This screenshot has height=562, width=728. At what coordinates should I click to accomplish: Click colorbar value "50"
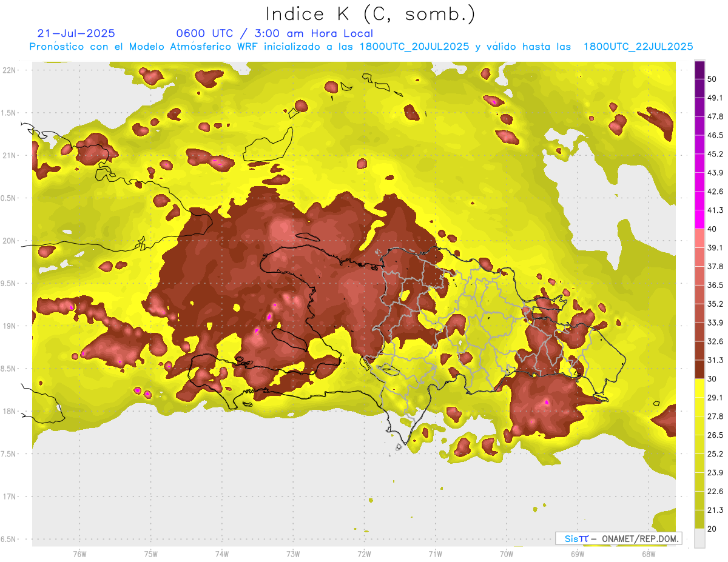coord(712,79)
